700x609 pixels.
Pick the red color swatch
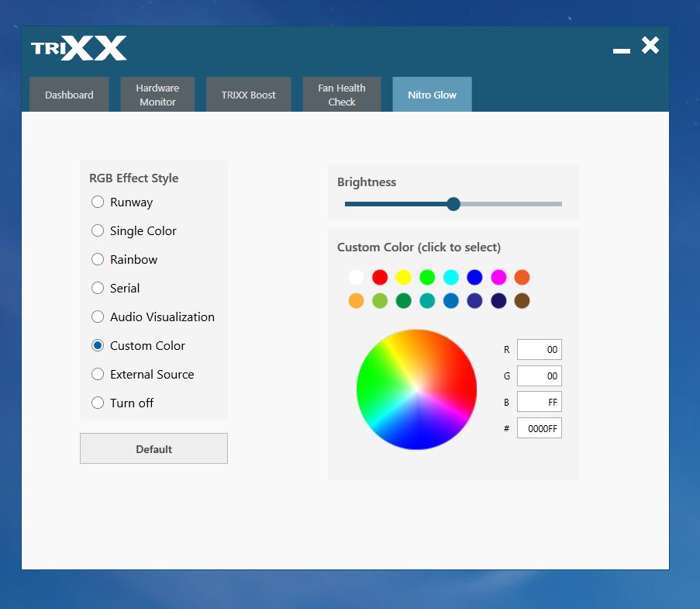point(380,277)
